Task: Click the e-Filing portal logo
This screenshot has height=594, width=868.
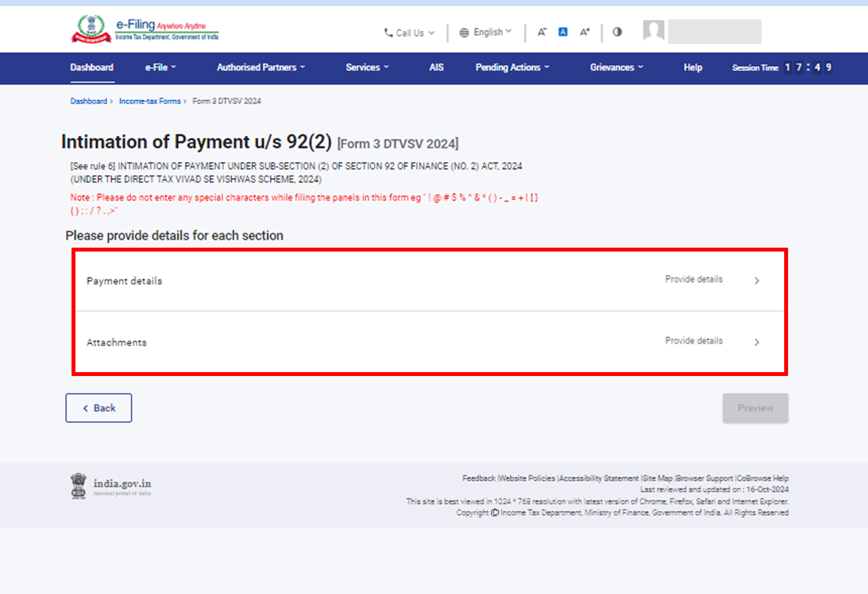Action: point(144,30)
